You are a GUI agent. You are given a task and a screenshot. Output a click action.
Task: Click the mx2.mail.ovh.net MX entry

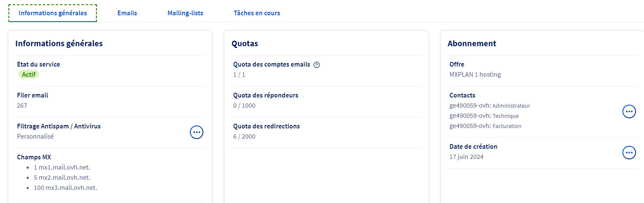pyautogui.click(x=62, y=178)
